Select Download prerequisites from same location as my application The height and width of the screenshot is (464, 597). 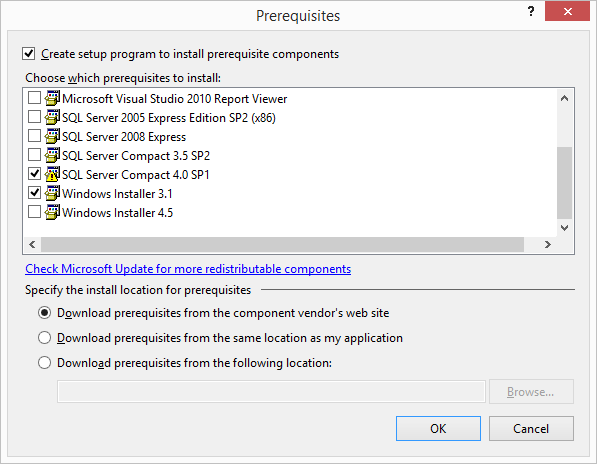[x=45, y=338]
